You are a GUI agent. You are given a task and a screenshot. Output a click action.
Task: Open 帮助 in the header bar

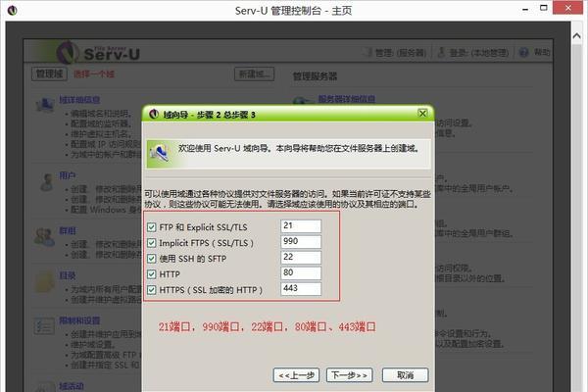542,53
